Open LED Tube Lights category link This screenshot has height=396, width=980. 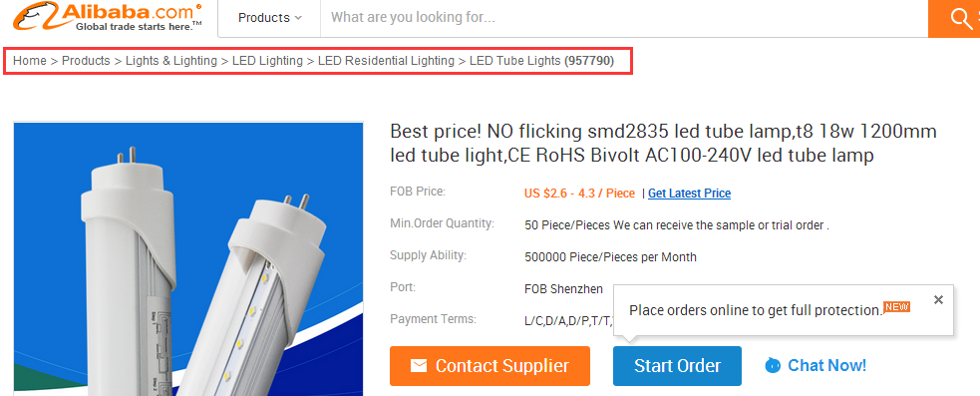515,61
